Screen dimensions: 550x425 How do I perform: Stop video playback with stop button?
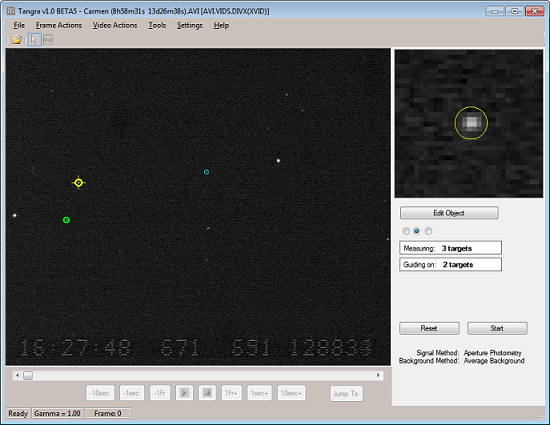tap(207, 393)
